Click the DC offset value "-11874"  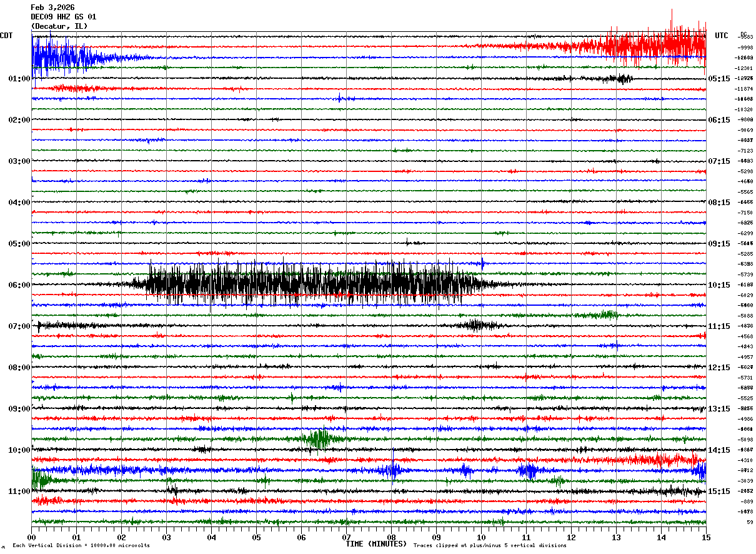[x=745, y=89]
